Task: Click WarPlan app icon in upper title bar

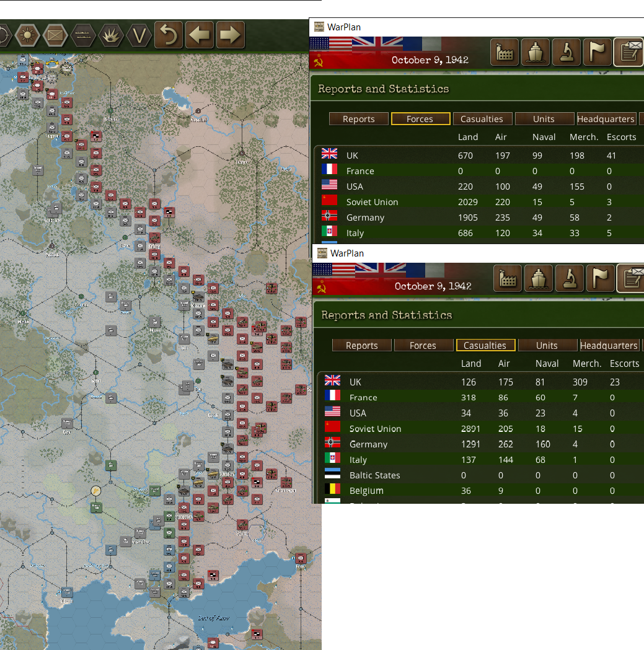Action: [319, 27]
